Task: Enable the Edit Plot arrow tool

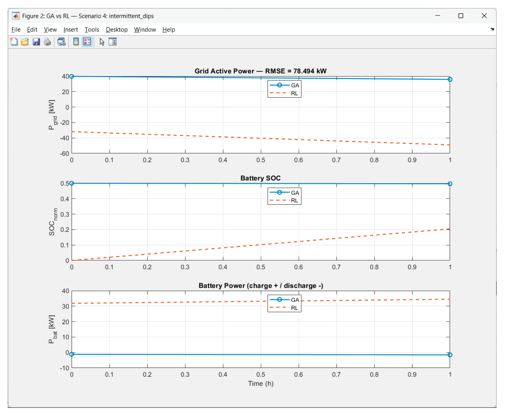Action: (102, 42)
